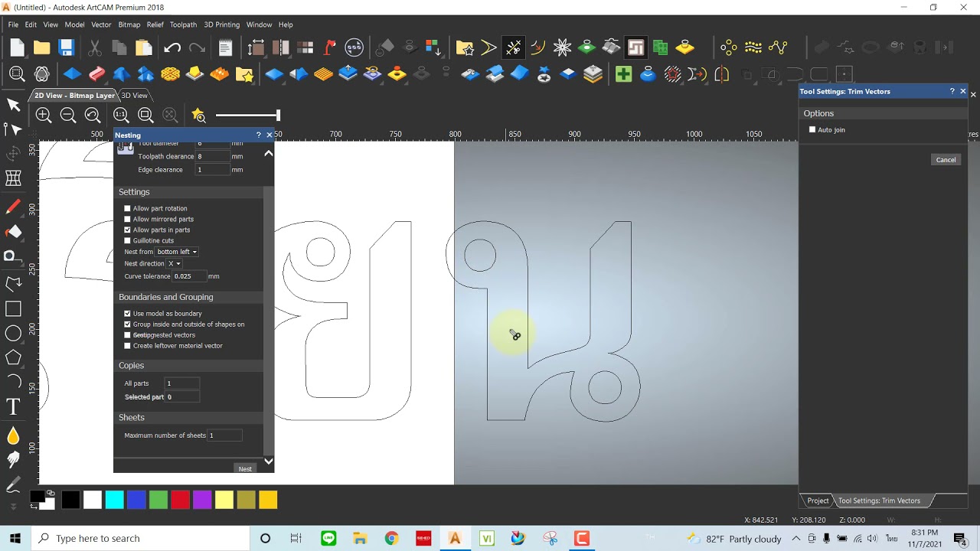Save the model with the floppy disk icon
Image resolution: width=980 pixels, height=551 pixels.
pos(66,48)
